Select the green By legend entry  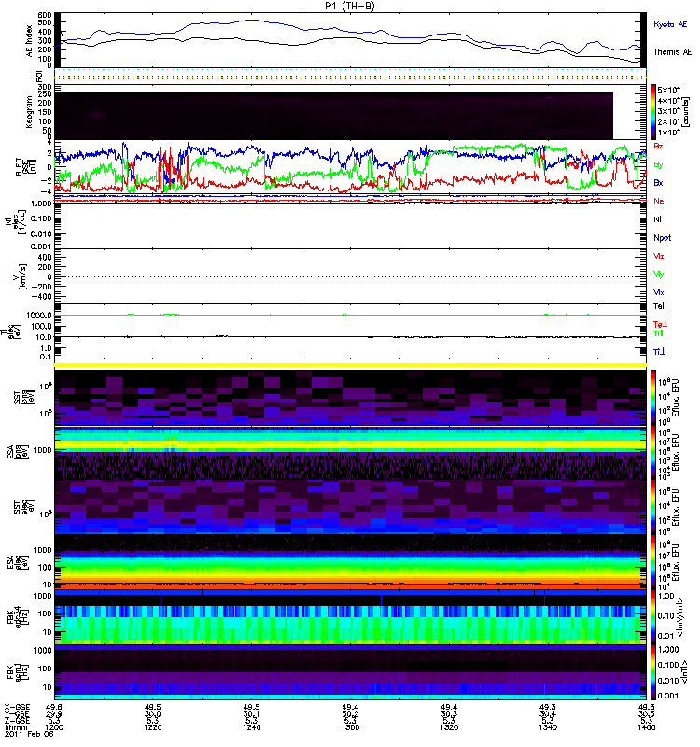659,164
